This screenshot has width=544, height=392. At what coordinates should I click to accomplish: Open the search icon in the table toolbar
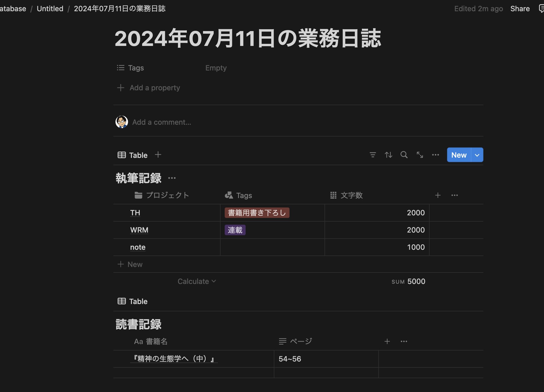click(x=404, y=155)
